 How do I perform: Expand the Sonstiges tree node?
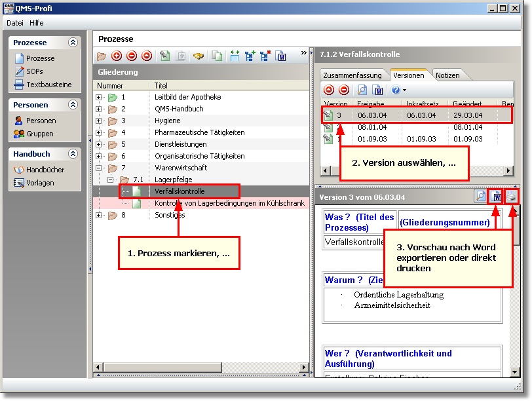click(100, 215)
